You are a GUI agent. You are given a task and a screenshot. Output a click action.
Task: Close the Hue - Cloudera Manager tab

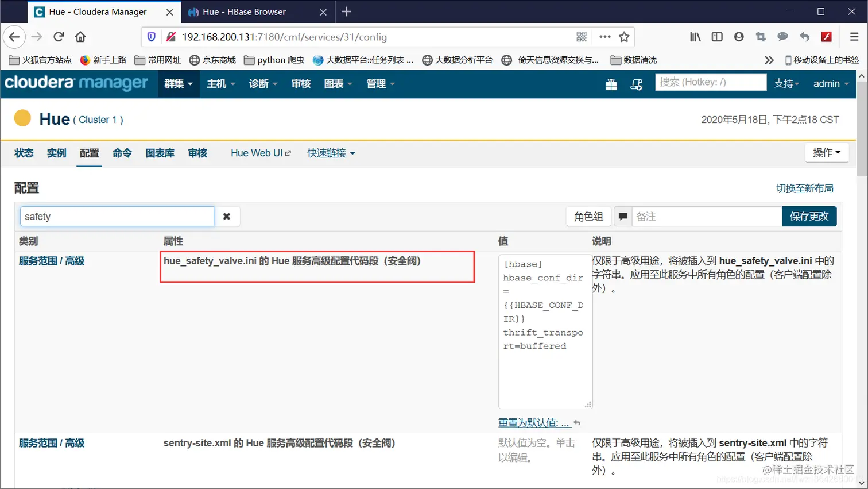169,12
